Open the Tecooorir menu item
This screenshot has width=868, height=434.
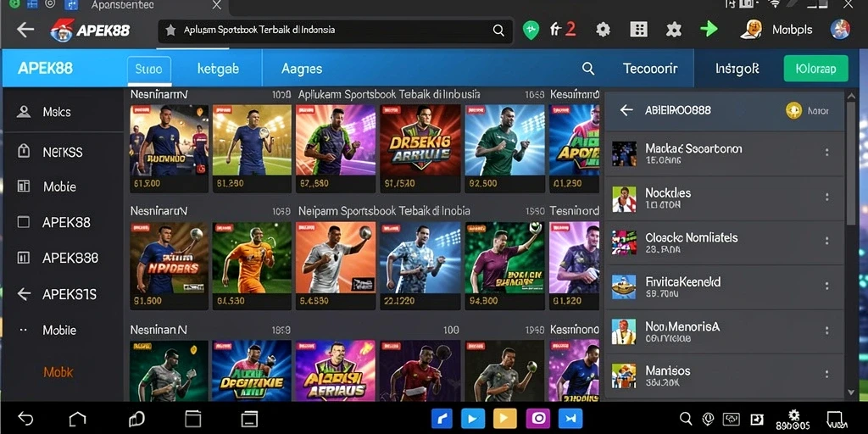pos(650,70)
